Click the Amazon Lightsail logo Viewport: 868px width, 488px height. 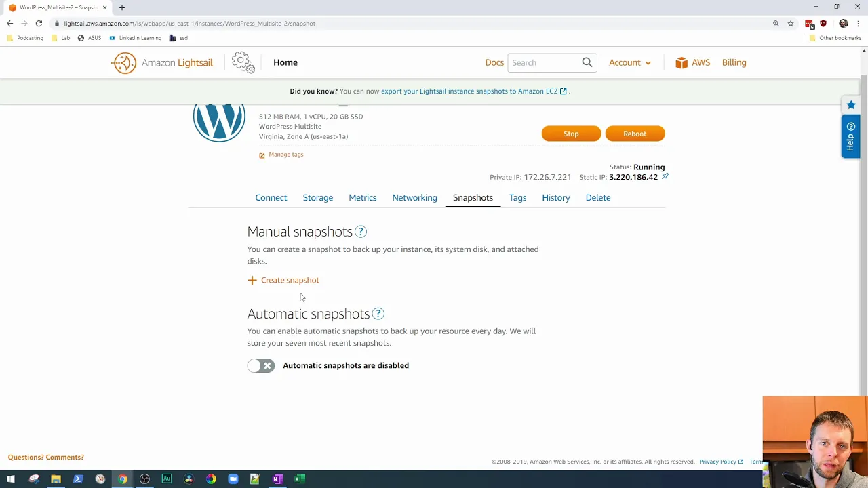[161, 62]
